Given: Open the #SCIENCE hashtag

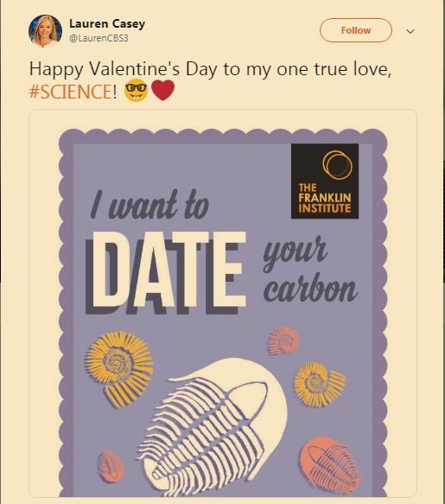Looking at the screenshot, I should [x=70, y=92].
